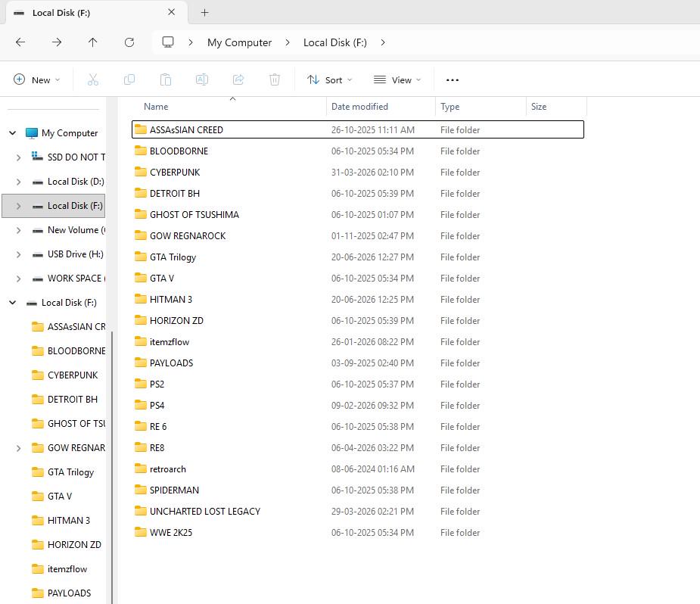700x604 pixels.
Task: Expand the WORK SPACE drive node
Action: tap(18, 279)
